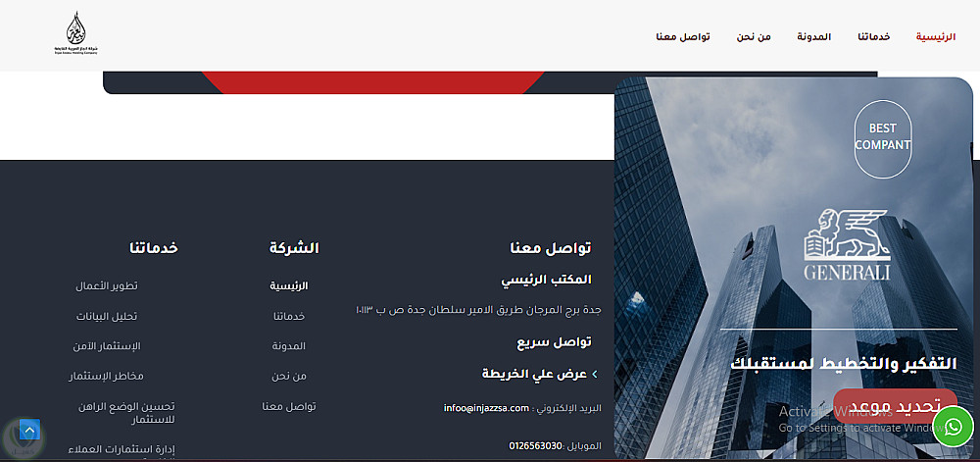
Task: Click the phone number 0126563030
Action: (x=535, y=445)
